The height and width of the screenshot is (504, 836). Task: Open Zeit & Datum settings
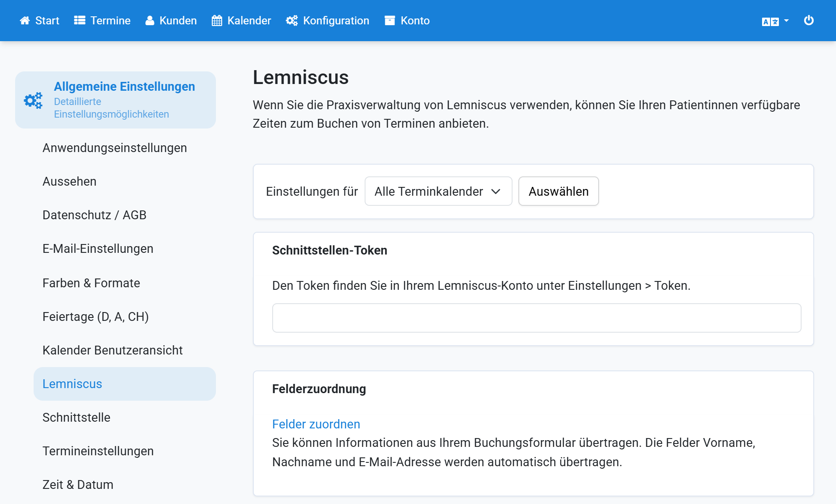click(78, 485)
